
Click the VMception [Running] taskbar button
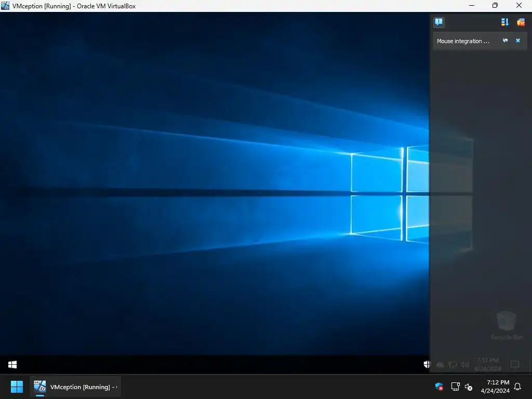(x=75, y=387)
